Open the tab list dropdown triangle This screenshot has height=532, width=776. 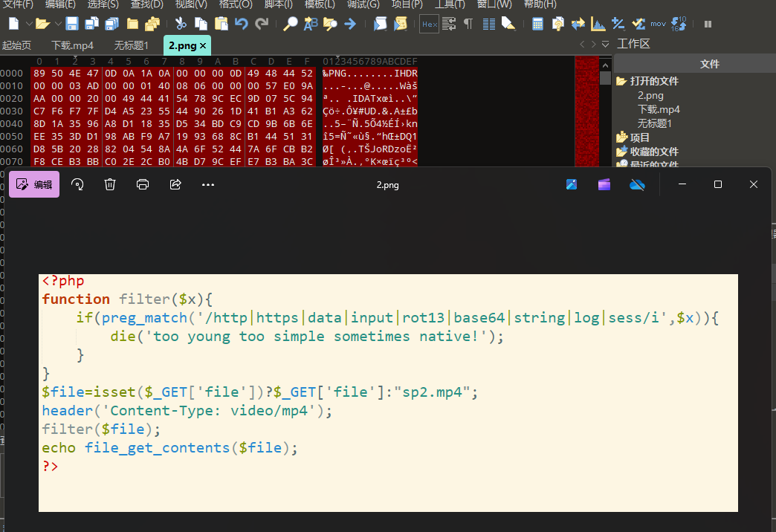(605, 44)
